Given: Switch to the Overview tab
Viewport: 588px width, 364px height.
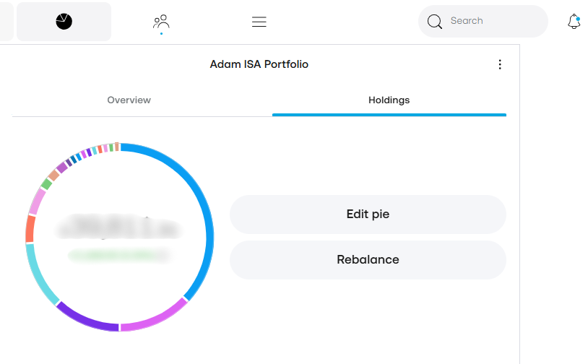Looking at the screenshot, I should pyautogui.click(x=129, y=100).
